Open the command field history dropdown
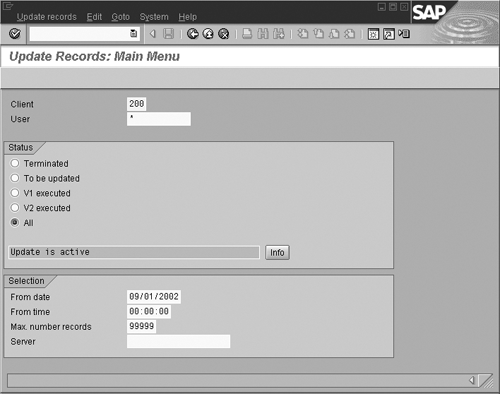The height and width of the screenshot is (394, 500). (133, 33)
